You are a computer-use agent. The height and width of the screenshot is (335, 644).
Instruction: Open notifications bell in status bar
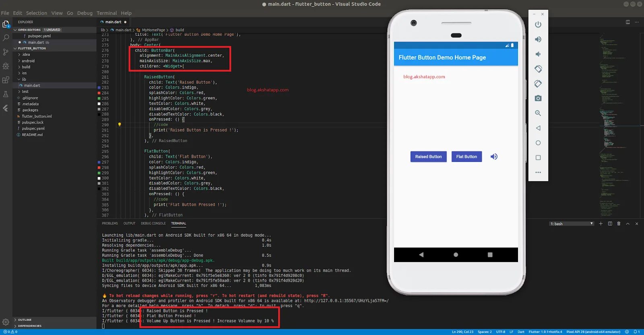[x=636, y=332]
